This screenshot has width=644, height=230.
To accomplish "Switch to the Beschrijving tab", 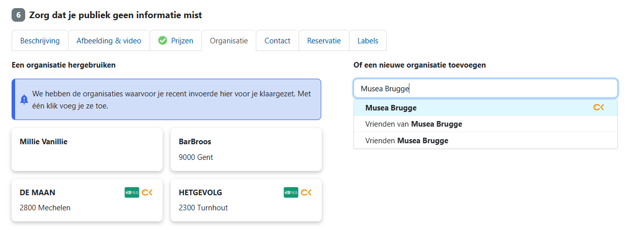I will coord(40,41).
